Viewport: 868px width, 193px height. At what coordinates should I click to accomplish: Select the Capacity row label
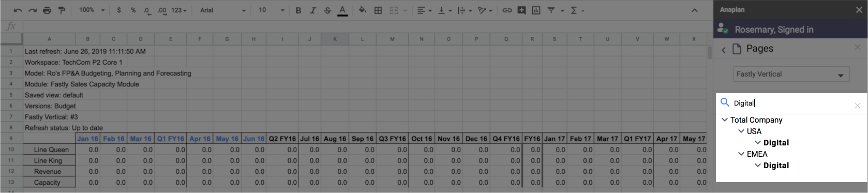pos(49,183)
